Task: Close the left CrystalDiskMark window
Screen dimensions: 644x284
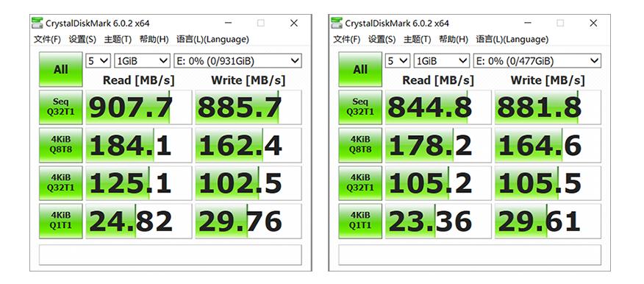Action: point(293,24)
